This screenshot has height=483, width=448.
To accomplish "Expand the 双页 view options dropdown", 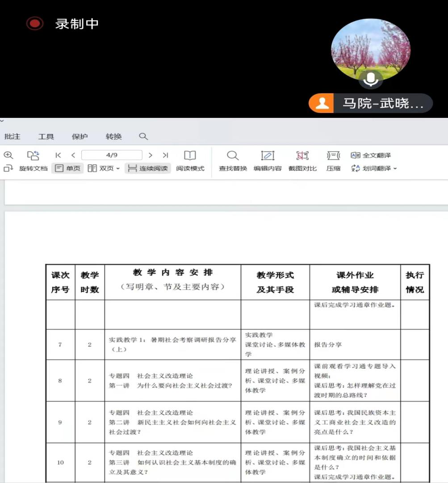I will tap(117, 169).
